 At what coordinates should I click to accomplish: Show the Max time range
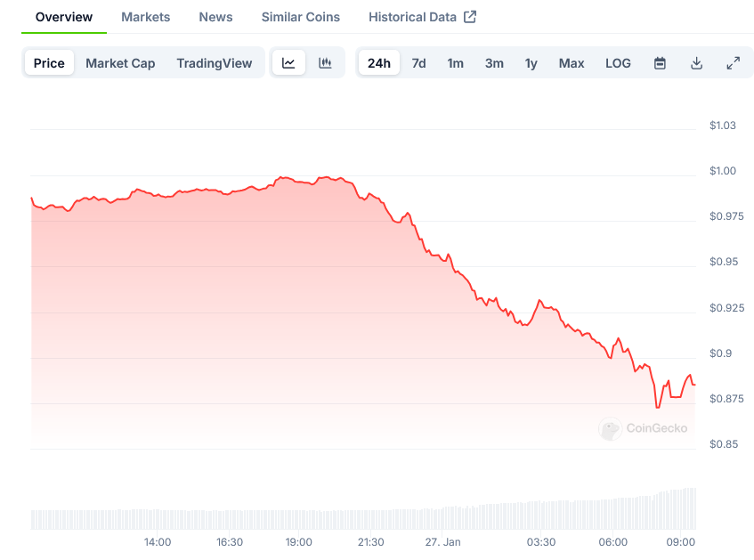tap(572, 63)
